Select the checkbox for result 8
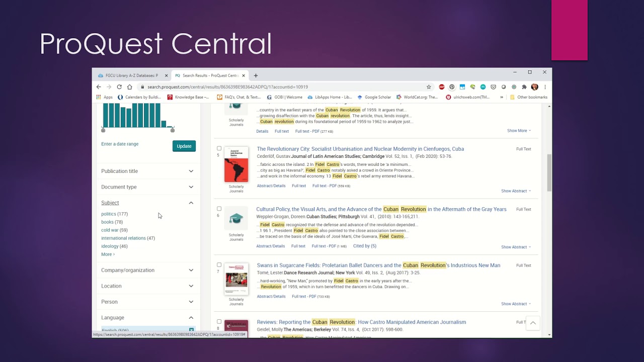The image size is (644, 362). (x=219, y=321)
